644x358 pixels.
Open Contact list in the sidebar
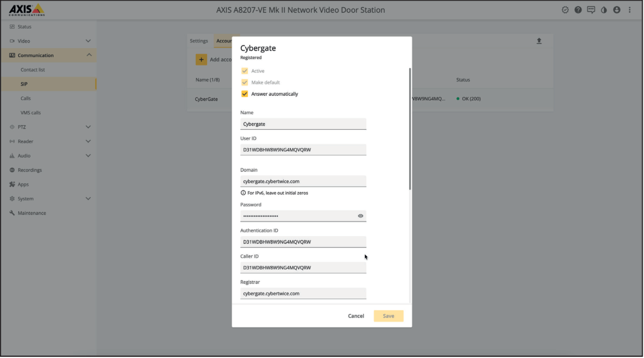coord(33,70)
